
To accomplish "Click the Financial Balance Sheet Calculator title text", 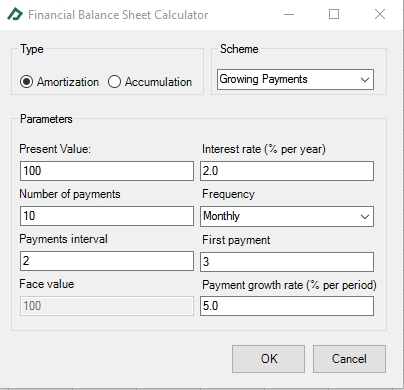I will (118, 15).
